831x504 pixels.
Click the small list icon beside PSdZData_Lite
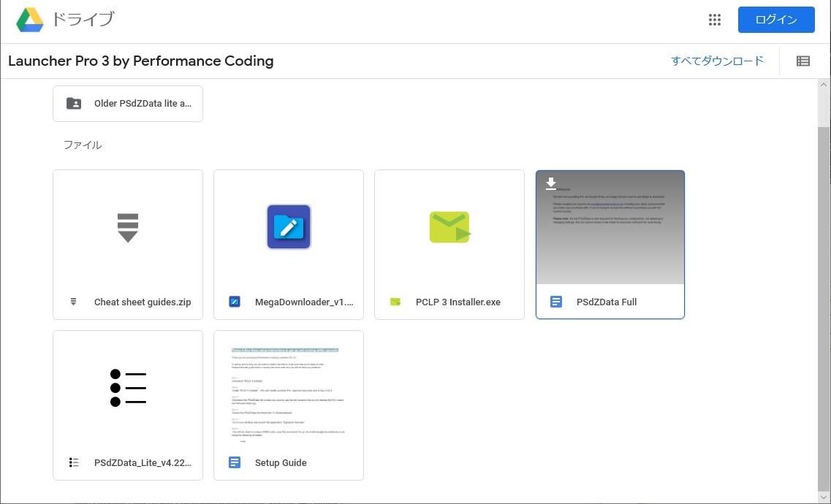pos(74,462)
